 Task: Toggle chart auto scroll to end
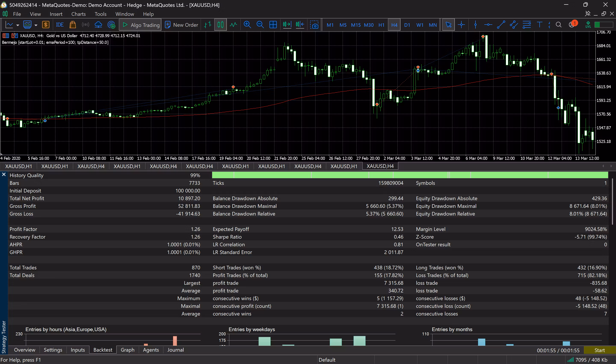tap(287, 25)
